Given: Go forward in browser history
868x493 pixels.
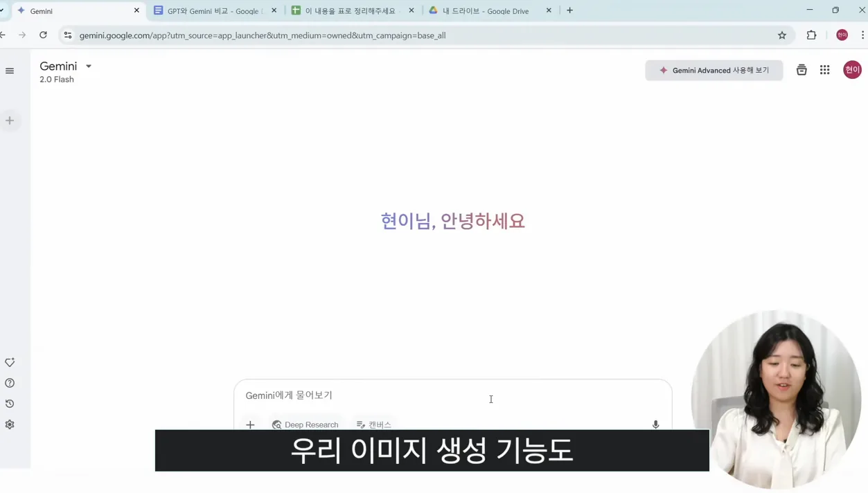Looking at the screenshot, I should click(x=22, y=35).
